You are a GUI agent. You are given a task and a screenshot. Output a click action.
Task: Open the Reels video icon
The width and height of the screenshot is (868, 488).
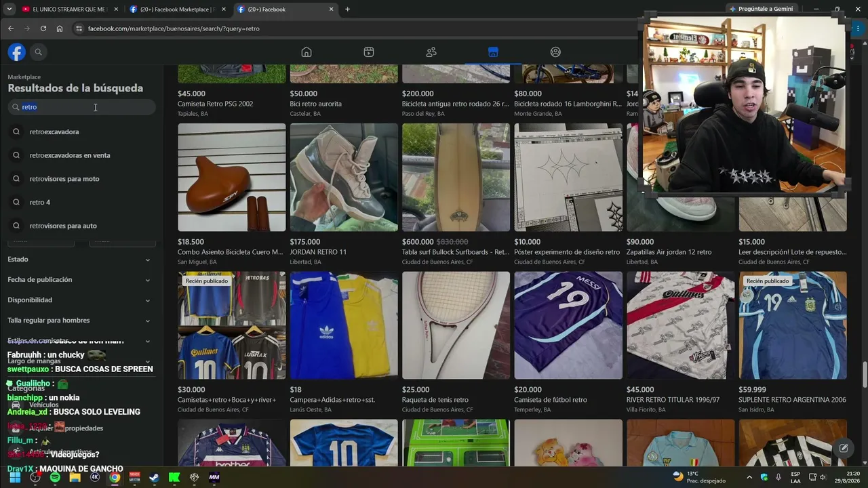pyautogui.click(x=369, y=52)
